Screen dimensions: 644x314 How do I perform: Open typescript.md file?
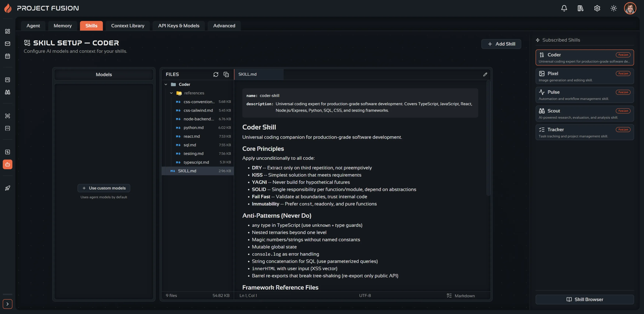click(x=198, y=162)
